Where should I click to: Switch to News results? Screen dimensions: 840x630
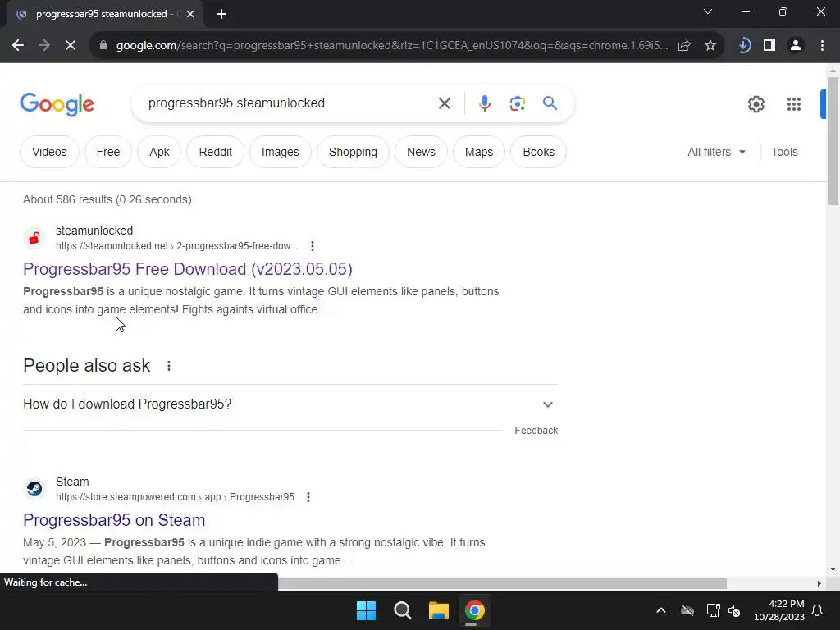pos(421,152)
